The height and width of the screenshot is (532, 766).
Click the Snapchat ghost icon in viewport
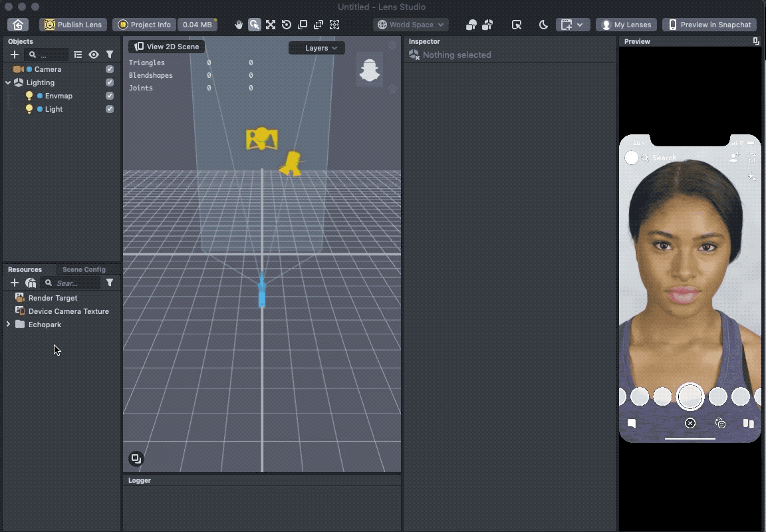(370, 70)
